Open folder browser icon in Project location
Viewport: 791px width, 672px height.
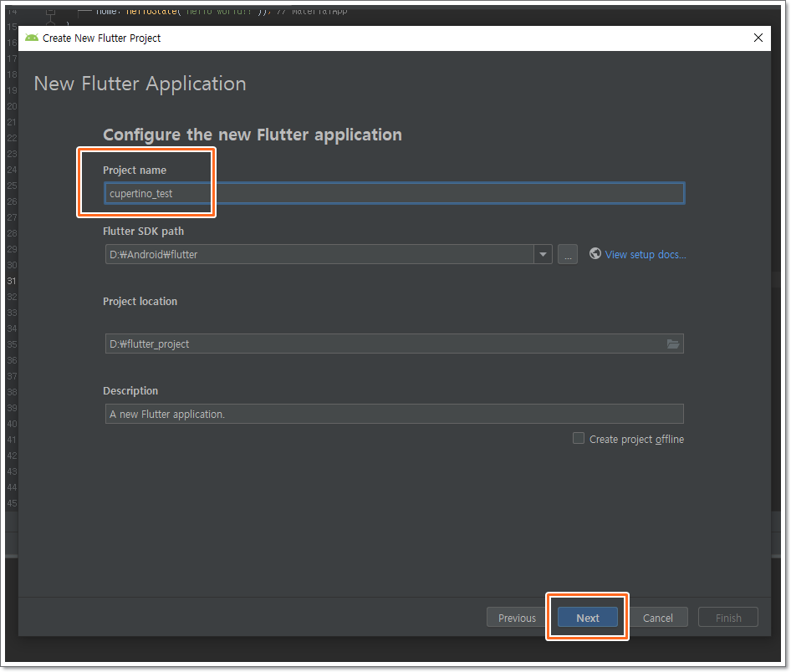coord(673,344)
